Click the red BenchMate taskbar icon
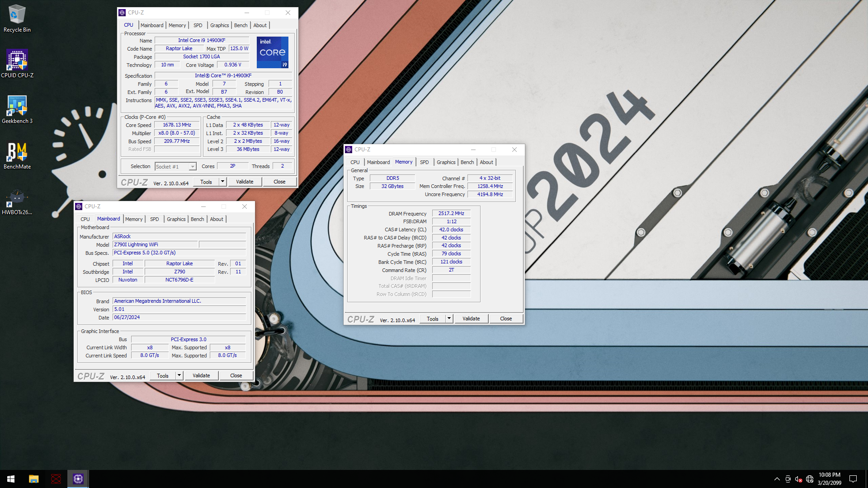 pyautogui.click(x=56, y=479)
